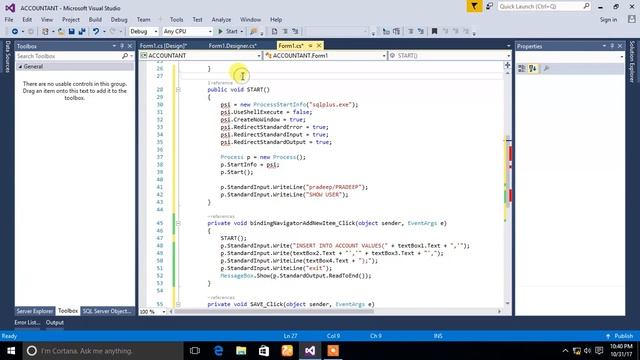Open the Project menu
The height and width of the screenshot is (360, 640).
[71, 20]
